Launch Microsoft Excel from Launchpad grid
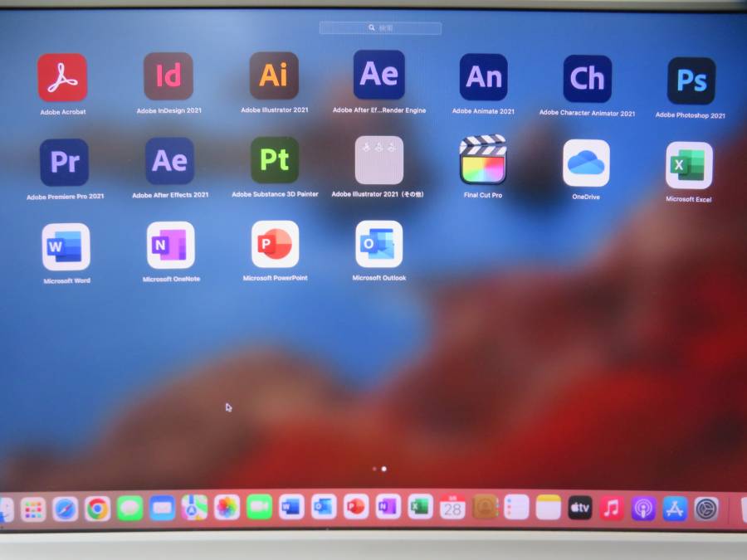This screenshot has width=747, height=560. 689,165
